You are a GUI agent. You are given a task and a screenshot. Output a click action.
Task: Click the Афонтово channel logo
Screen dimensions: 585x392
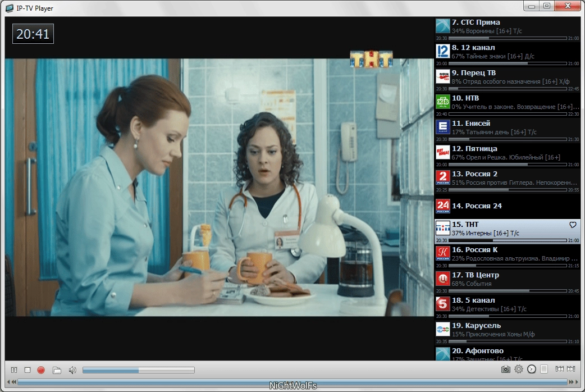coord(443,354)
